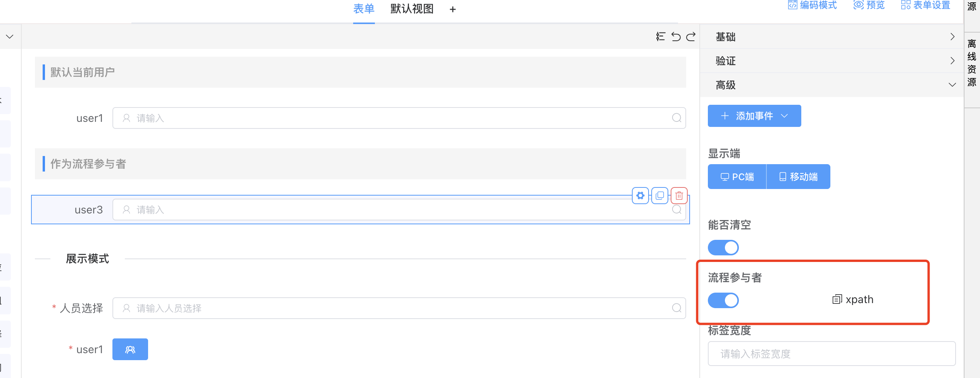This screenshot has height=378, width=980.
Task: Click the blue people picker button
Action: pyautogui.click(x=130, y=349)
